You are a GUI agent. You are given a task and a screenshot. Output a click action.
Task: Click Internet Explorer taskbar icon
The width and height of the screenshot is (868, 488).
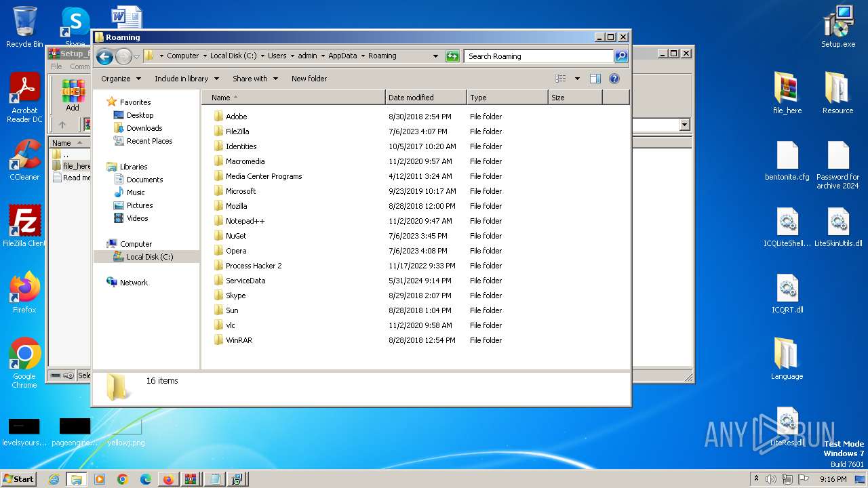pos(54,479)
